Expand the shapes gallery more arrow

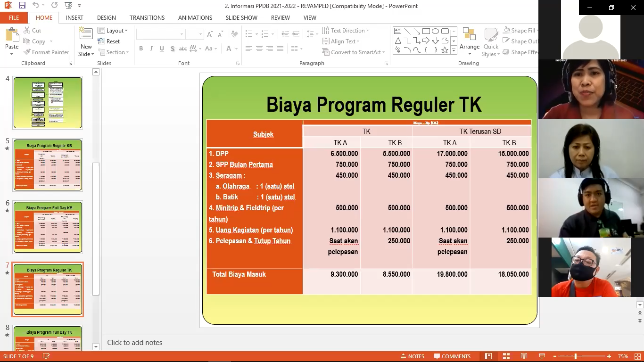[454, 50]
